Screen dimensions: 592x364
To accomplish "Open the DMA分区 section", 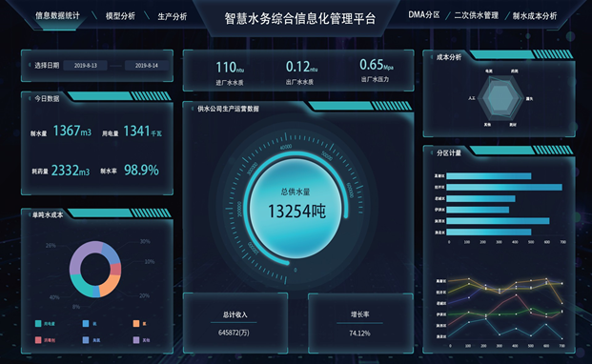I will 424,15.
